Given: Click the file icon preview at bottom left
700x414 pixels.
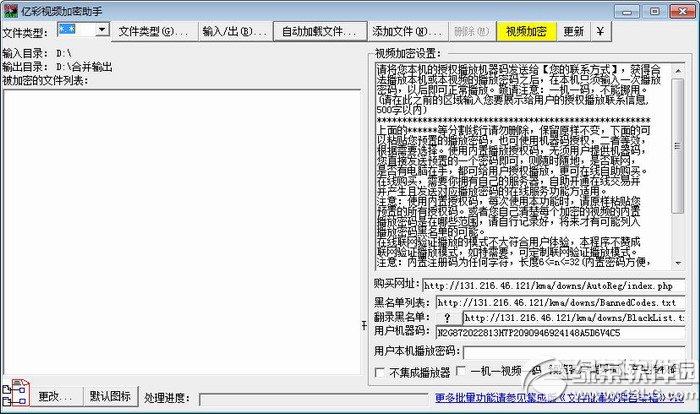Looking at the screenshot, I should pos(17,393).
